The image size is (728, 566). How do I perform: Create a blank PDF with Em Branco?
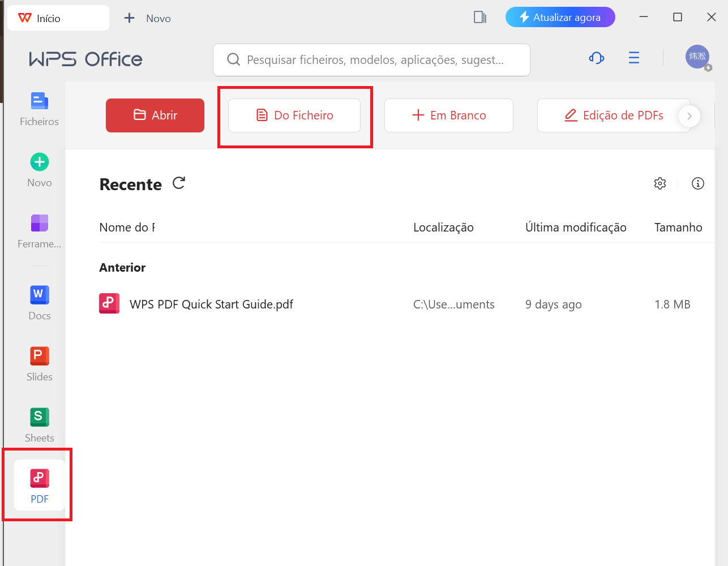coord(449,115)
